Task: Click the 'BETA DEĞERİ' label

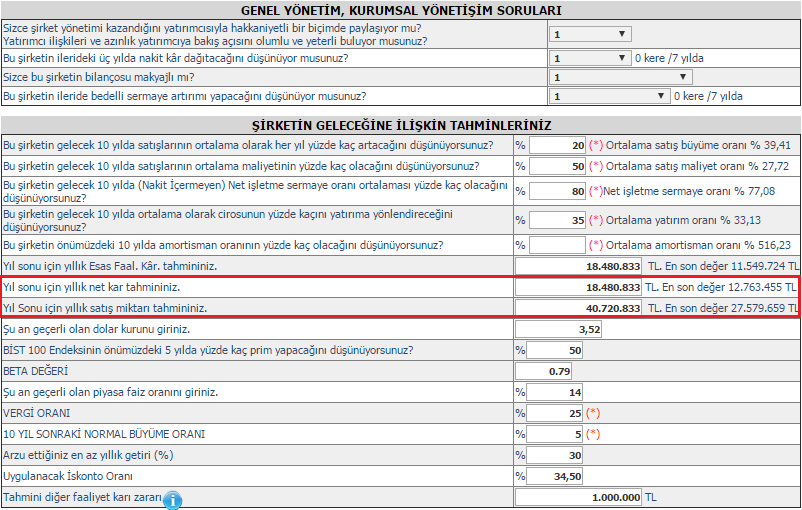Action: (x=35, y=371)
